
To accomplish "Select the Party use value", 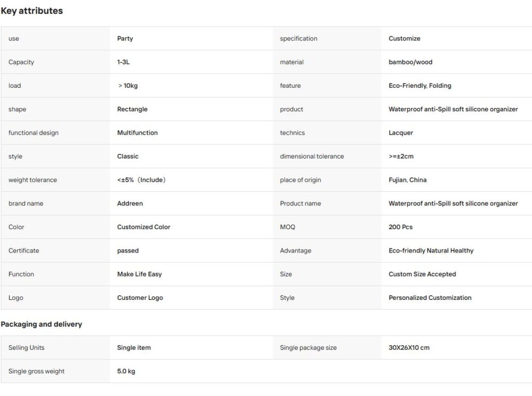I will [x=125, y=38].
